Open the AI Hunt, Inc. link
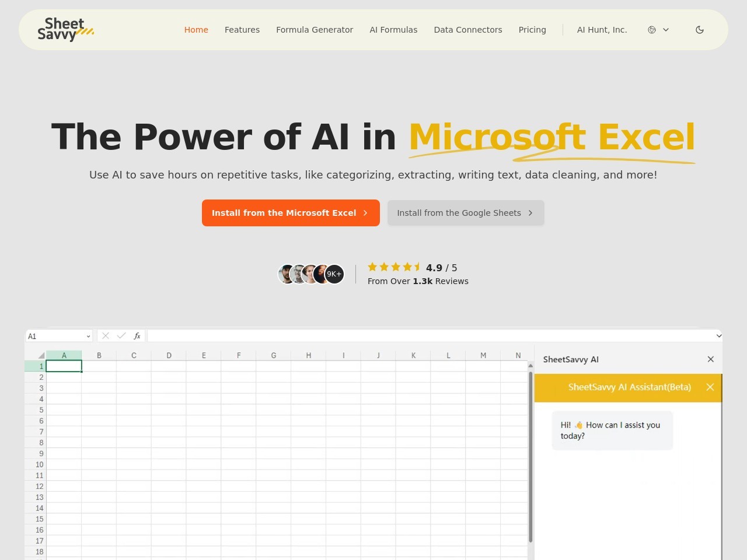The width and height of the screenshot is (747, 560). (602, 30)
